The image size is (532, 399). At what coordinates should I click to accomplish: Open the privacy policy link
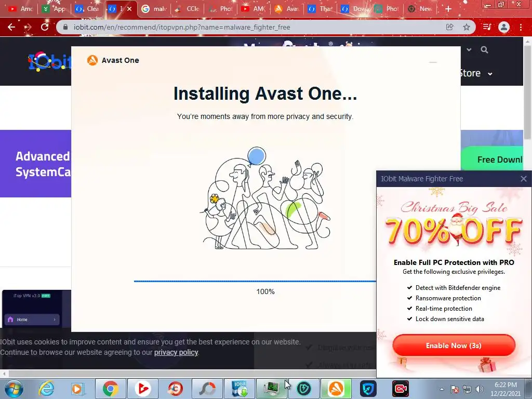tap(176, 352)
